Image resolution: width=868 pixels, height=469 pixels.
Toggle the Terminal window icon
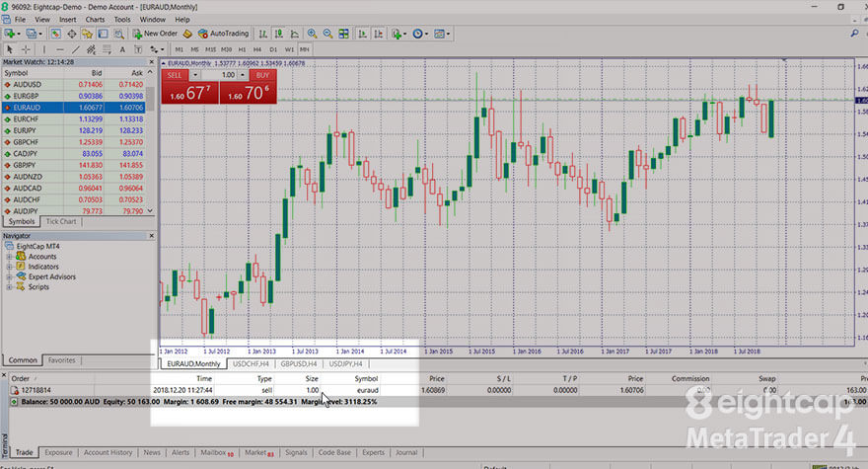103,34
